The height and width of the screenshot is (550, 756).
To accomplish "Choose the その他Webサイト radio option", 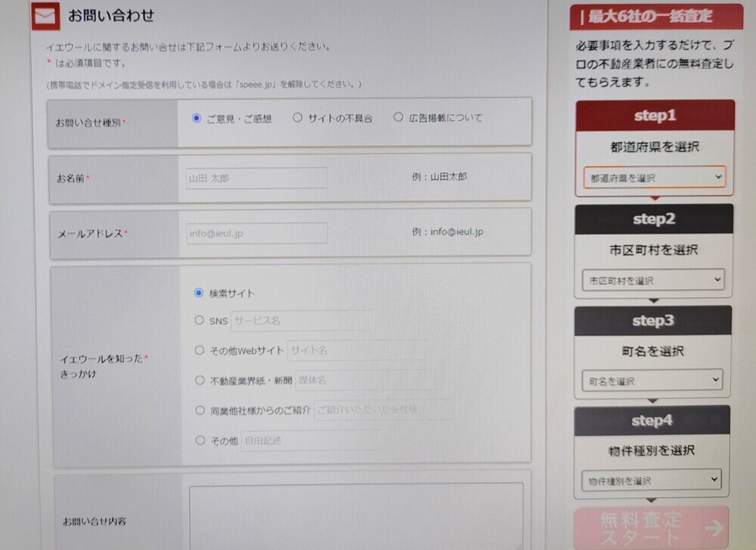I will (x=200, y=351).
